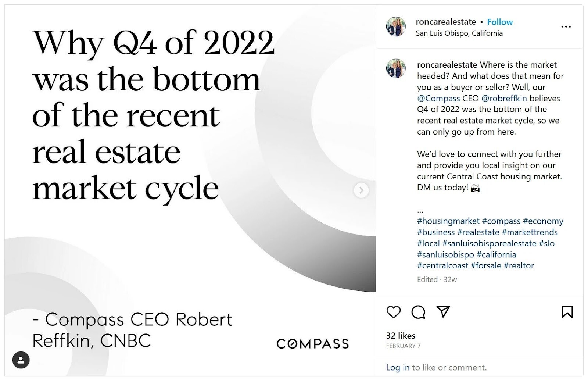View the 32 likes list

(401, 336)
